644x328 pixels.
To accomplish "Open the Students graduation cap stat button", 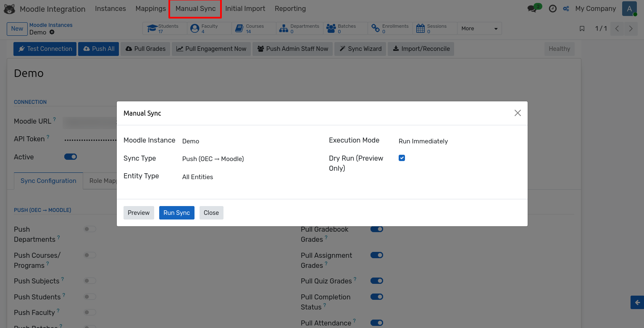I will click(x=165, y=29).
